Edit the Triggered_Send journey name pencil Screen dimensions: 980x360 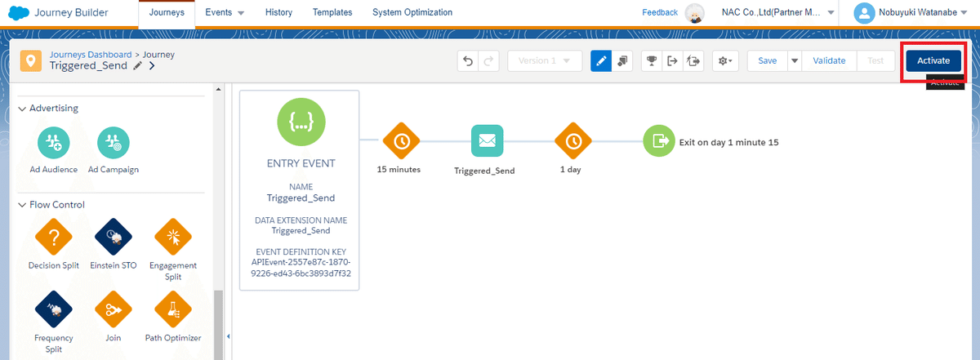point(137,66)
